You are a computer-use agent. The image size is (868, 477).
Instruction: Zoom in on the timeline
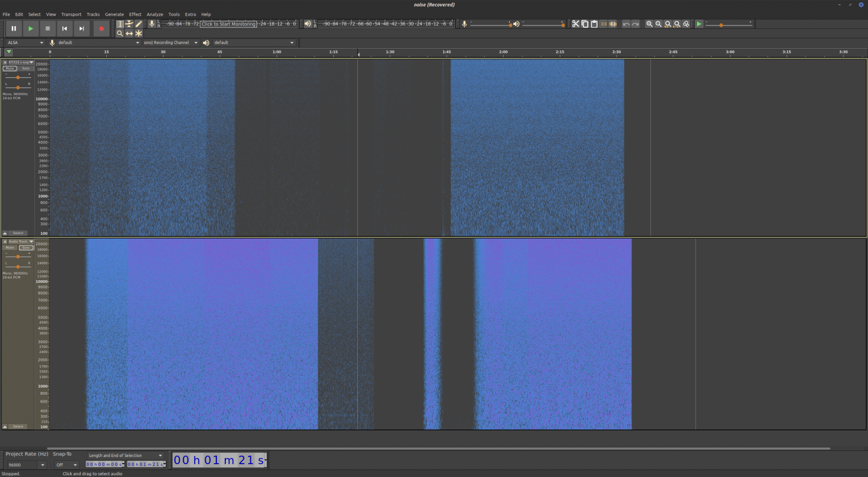[649, 24]
